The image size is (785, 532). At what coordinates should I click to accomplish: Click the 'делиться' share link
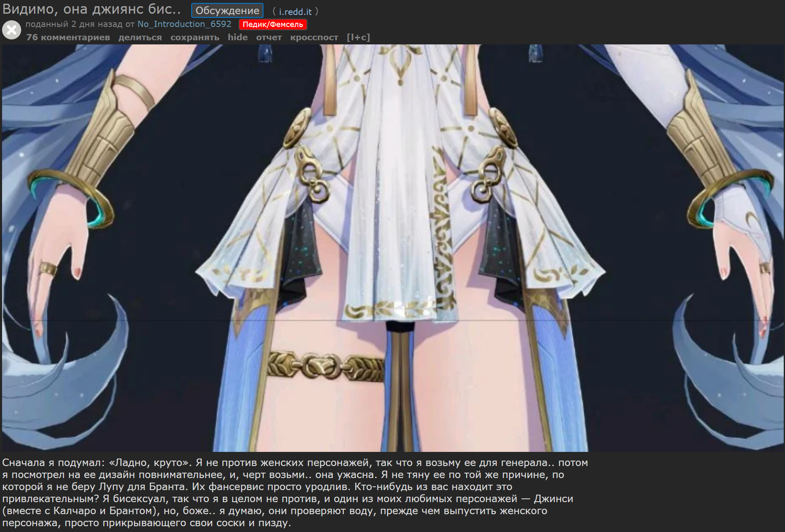tap(140, 37)
